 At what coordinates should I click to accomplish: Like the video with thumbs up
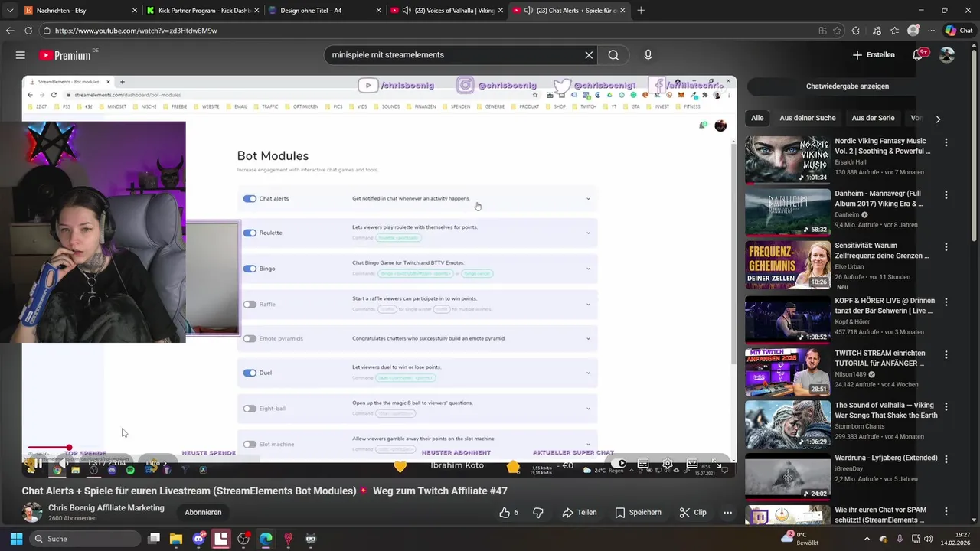pyautogui.click(x=508, y=513)
